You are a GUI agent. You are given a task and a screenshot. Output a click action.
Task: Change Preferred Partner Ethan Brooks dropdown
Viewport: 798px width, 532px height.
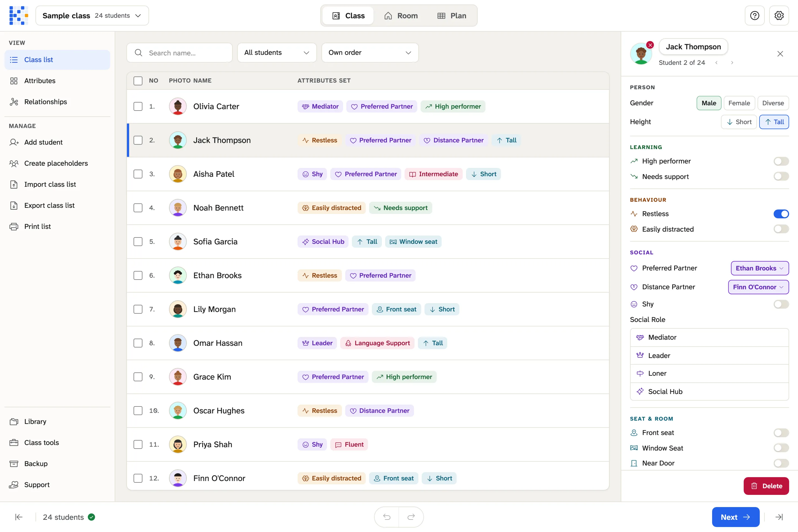point(759,268)
